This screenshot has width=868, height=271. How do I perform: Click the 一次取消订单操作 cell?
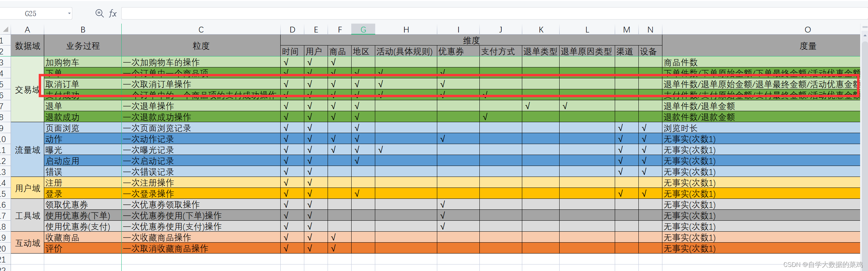pyautogui.click(x=201, y=84)
